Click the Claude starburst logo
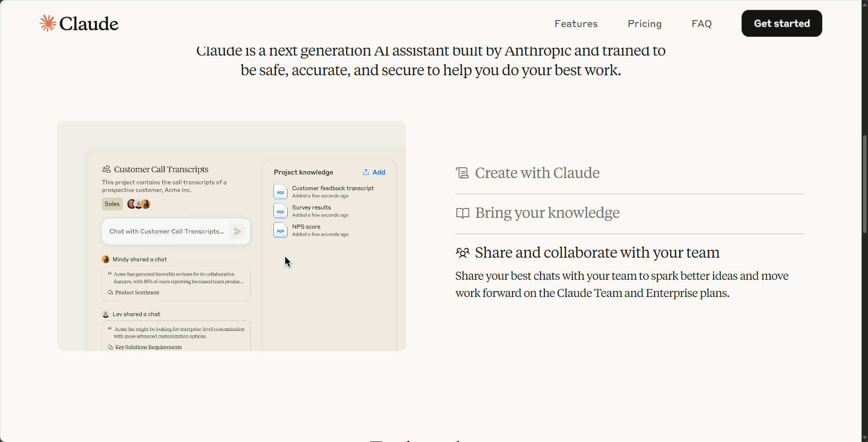The width and height of the screenshot is (868, 442). tap(48, 23)
